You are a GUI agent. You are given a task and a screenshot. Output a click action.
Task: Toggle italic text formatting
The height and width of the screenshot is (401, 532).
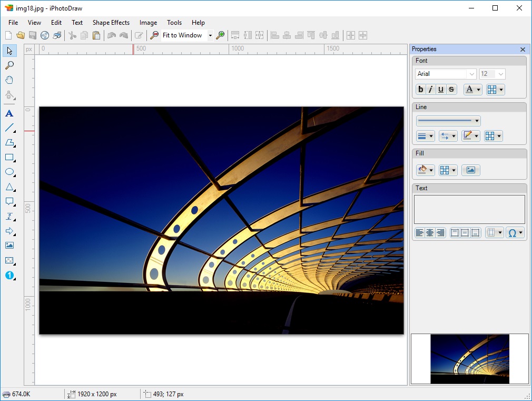click(x=430, y=89)
